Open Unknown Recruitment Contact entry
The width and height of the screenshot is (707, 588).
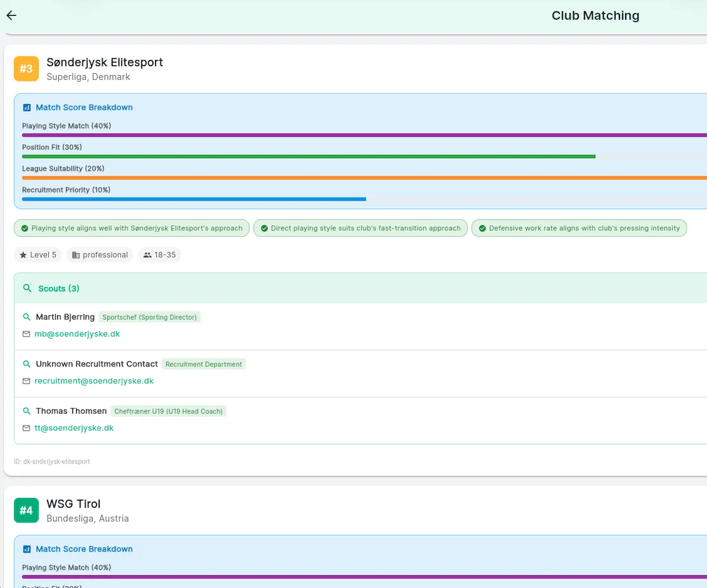(x=96, y=364)
